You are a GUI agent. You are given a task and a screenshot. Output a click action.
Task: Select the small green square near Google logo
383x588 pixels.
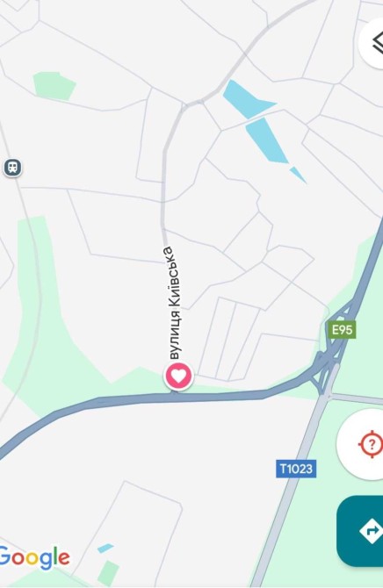pyautogui.click(x=108, y=573)
